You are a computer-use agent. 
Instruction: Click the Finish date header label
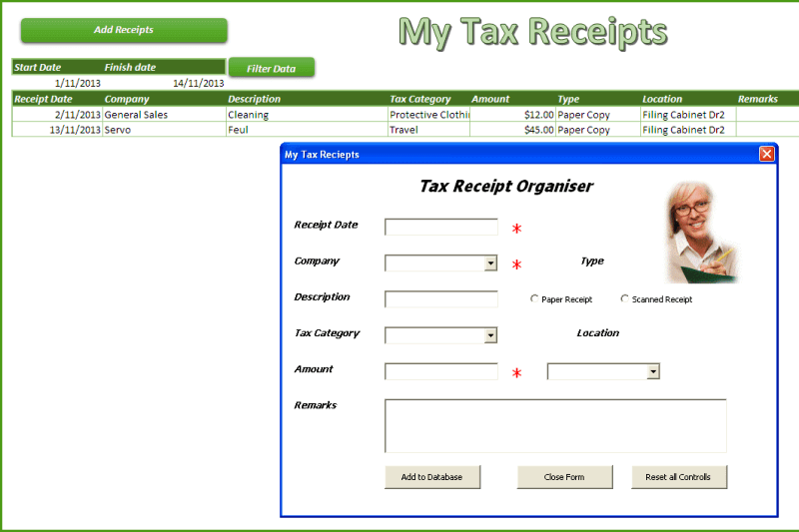(130, 67)
